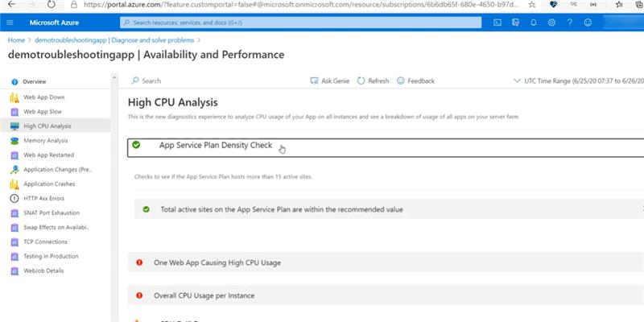Select Application Crashes in the sidebar

(49, 184)
